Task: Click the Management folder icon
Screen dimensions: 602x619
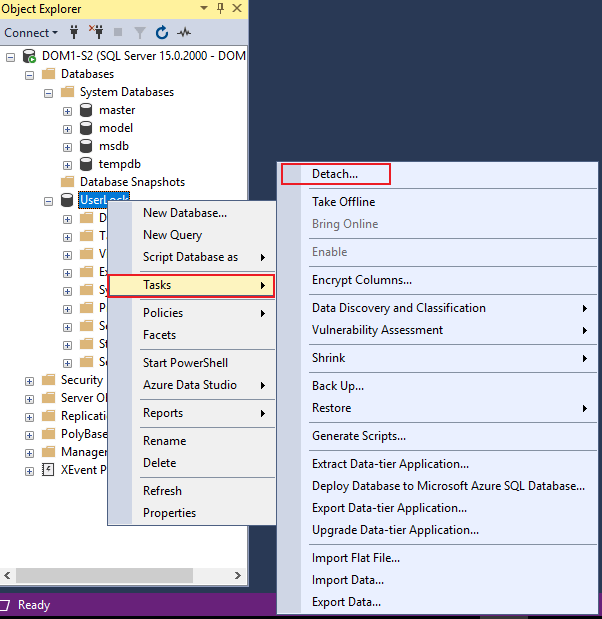Action: coord(49,452)
